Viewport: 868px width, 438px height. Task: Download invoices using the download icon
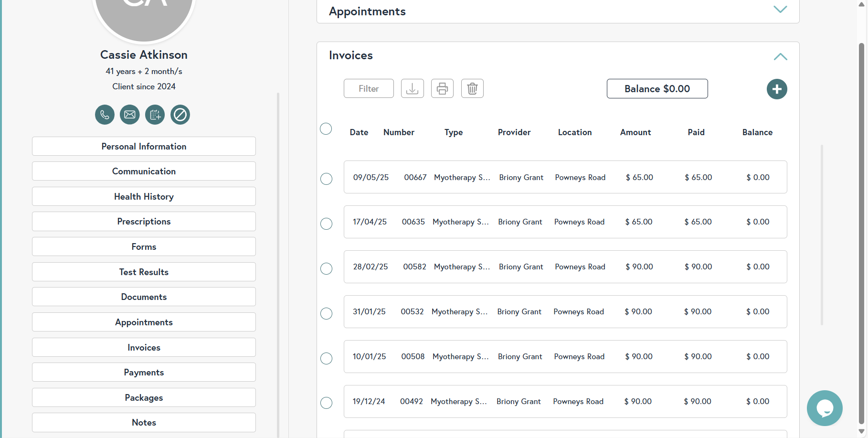pos(412,88)
